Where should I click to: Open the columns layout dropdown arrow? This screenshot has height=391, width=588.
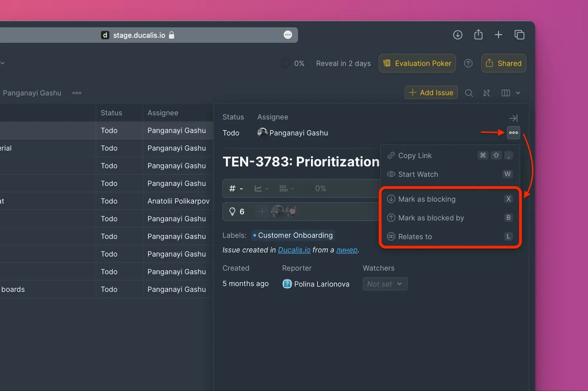coord(518,93)
